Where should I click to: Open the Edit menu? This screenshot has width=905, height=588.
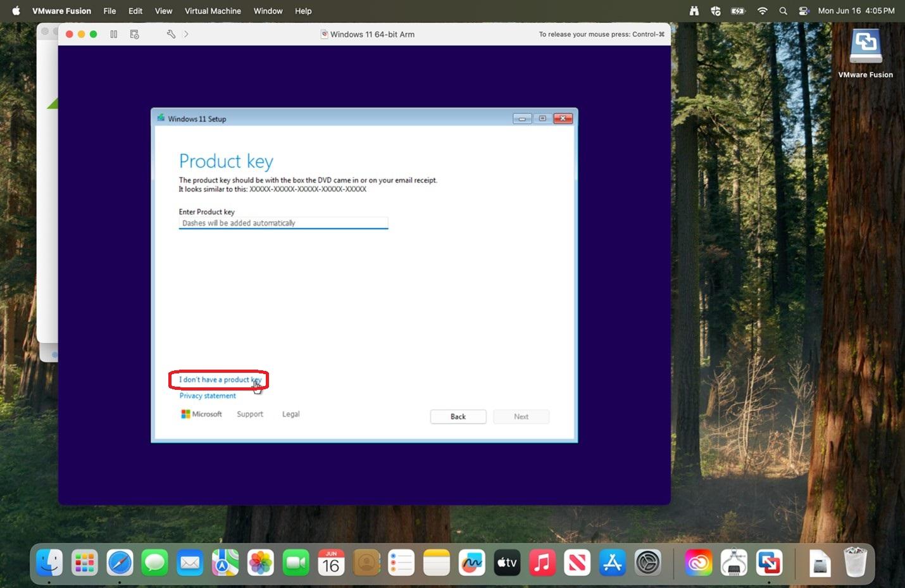135,11
